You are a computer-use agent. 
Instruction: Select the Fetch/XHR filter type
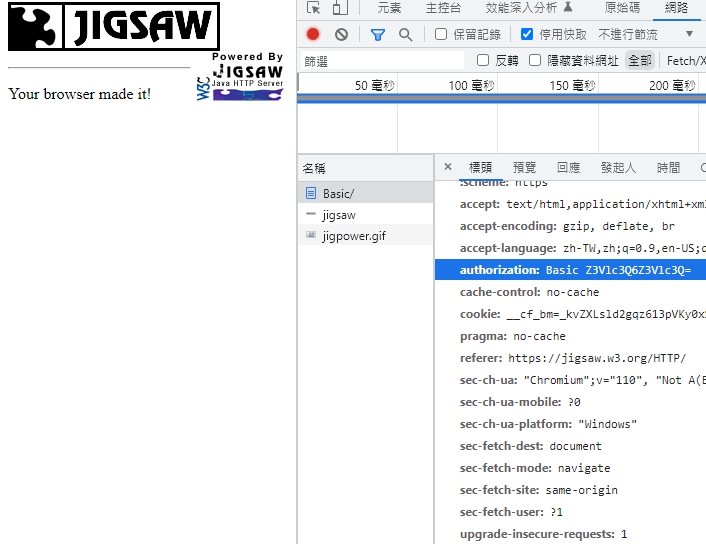(x=686, y=60)
